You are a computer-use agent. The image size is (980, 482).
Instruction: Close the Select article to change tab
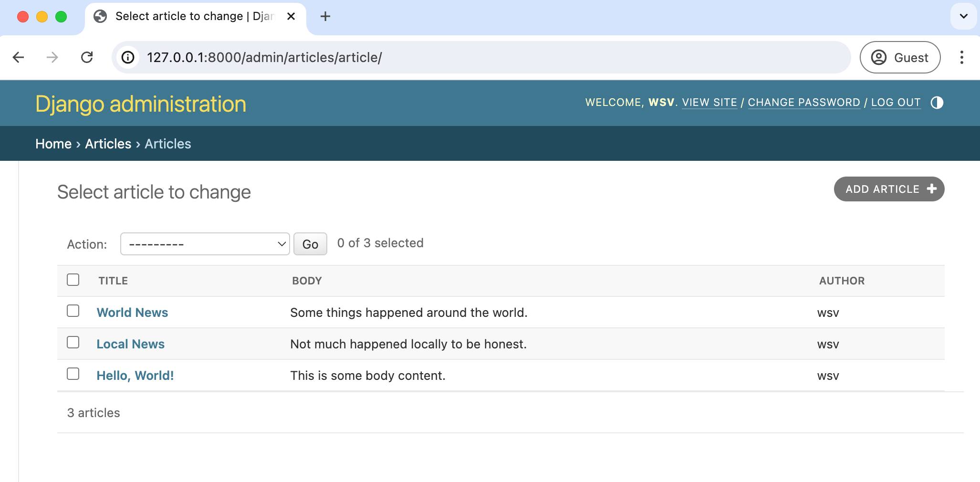click(291, 16)
